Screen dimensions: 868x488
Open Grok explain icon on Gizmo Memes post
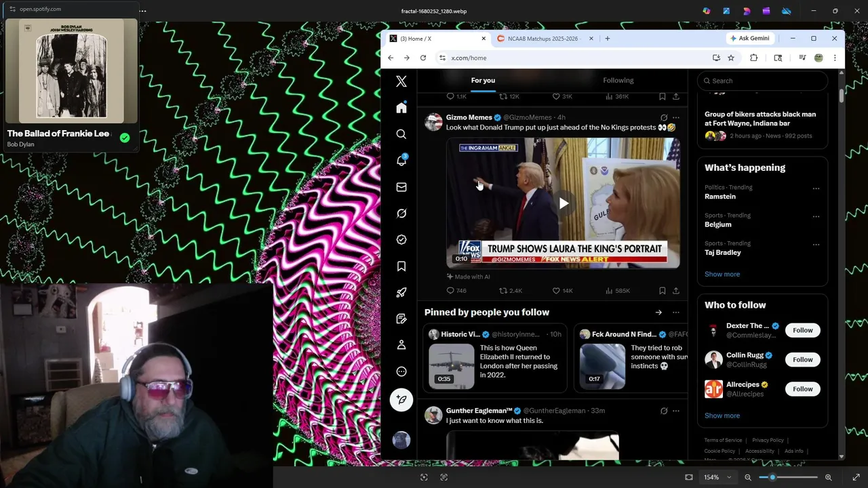(x=664, y=117)
